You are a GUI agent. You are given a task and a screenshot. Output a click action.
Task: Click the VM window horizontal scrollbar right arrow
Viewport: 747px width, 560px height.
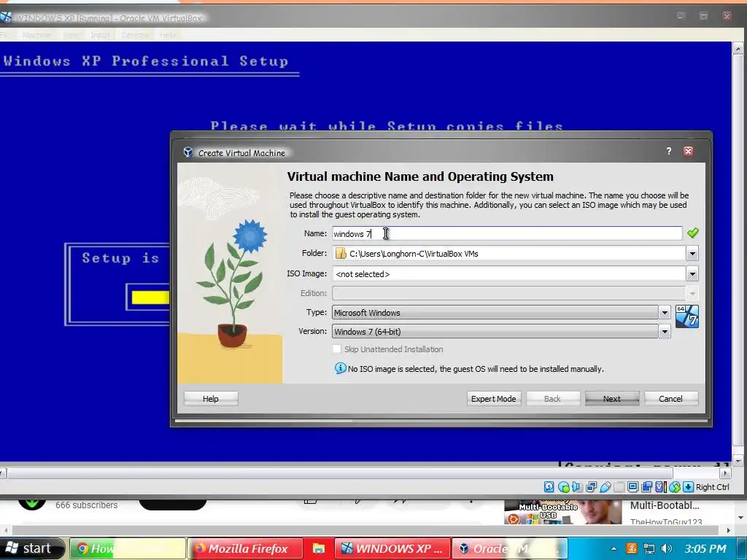click(x=725, y=472)
